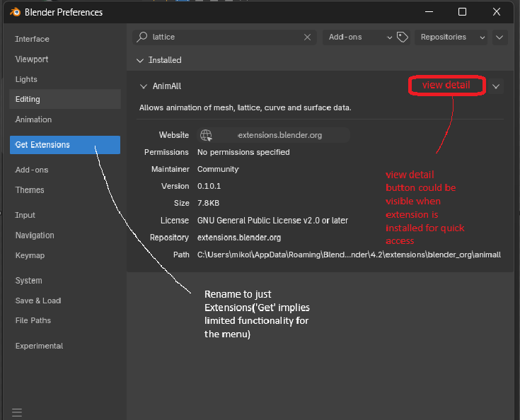Click the Blender logo in title bar
The image size is (520, 420).
[x=16, y=12]
